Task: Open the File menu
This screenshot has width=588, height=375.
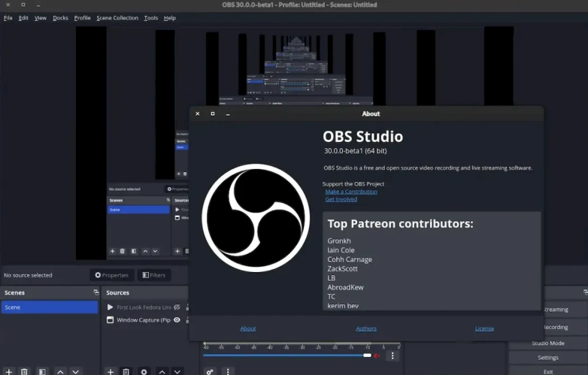Action: tap(8, 18)
